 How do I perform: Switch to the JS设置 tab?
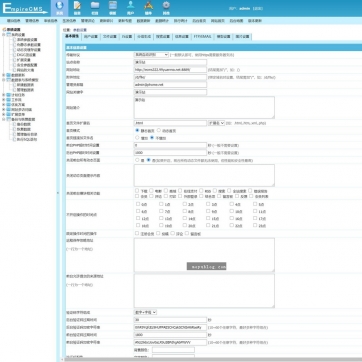pyautogui.click(x=127, y=37)
